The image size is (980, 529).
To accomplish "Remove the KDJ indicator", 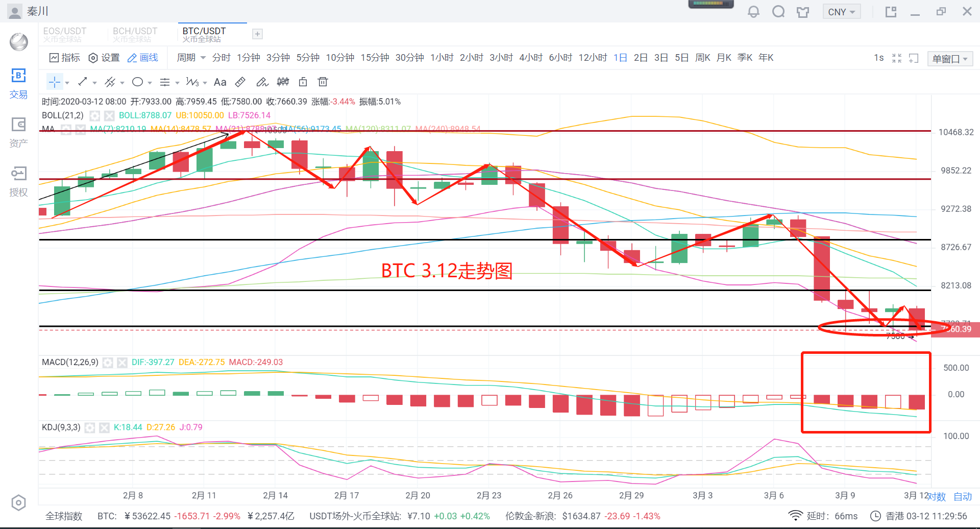I will coord(104,427).
